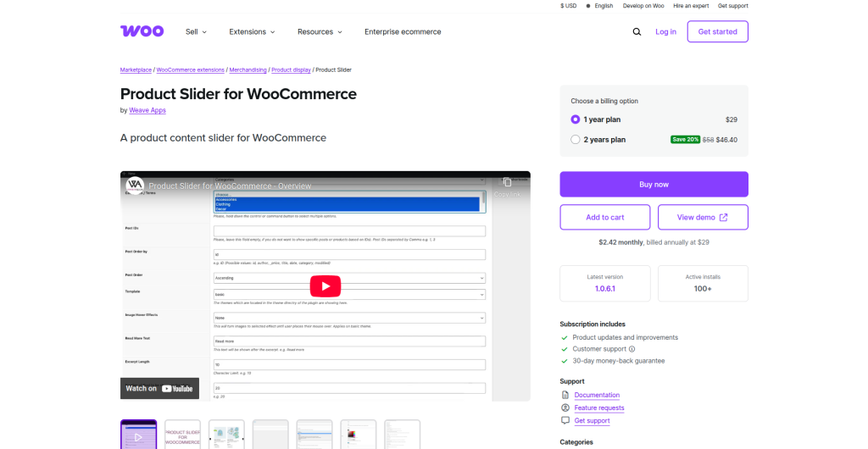The image size is (868, 449).
Task: Open the Merchandising breadcrumb
Action: [248, 69]
